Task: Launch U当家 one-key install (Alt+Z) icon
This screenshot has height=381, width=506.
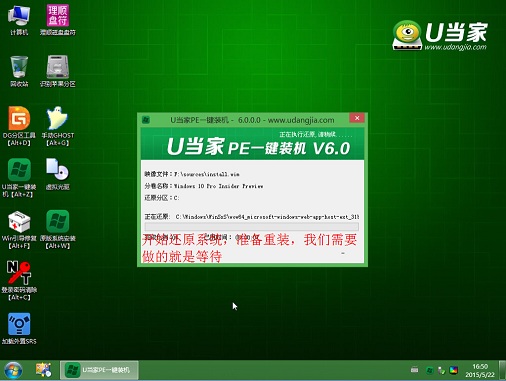Action: click(x=19, y=177)
